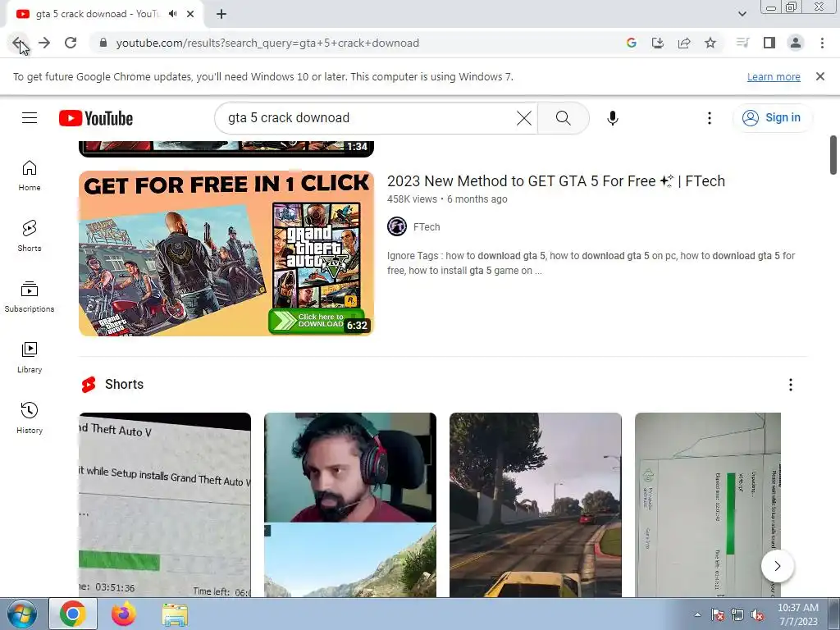Open Windows Explorer from taskbar

pyautogui.click(x=175, y=615)
